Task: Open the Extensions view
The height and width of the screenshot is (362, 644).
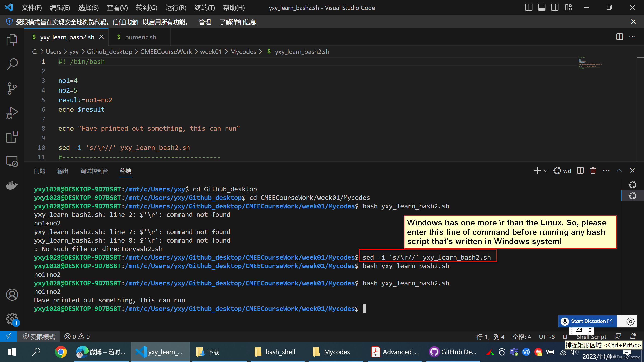Action: click(x=12, y=137)
